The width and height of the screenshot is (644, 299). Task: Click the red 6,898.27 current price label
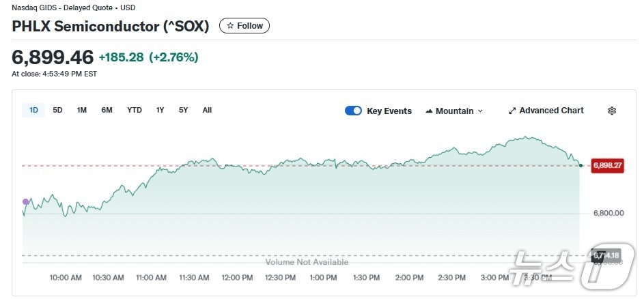click(x=607, y=165)
